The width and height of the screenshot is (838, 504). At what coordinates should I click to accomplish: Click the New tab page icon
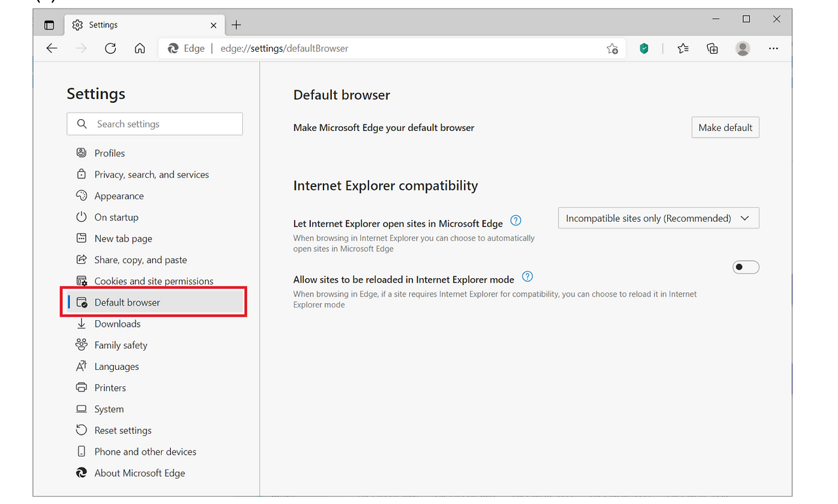coord(81,238)
